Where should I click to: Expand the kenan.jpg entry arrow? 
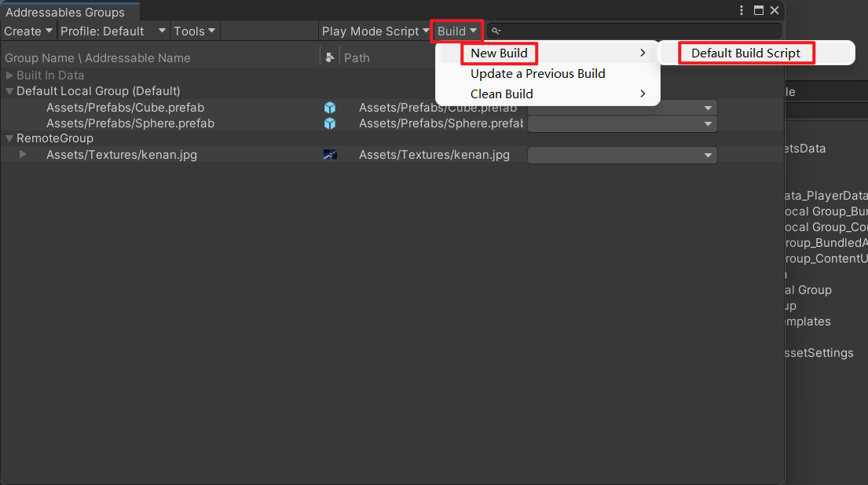[x=23, y=155]
